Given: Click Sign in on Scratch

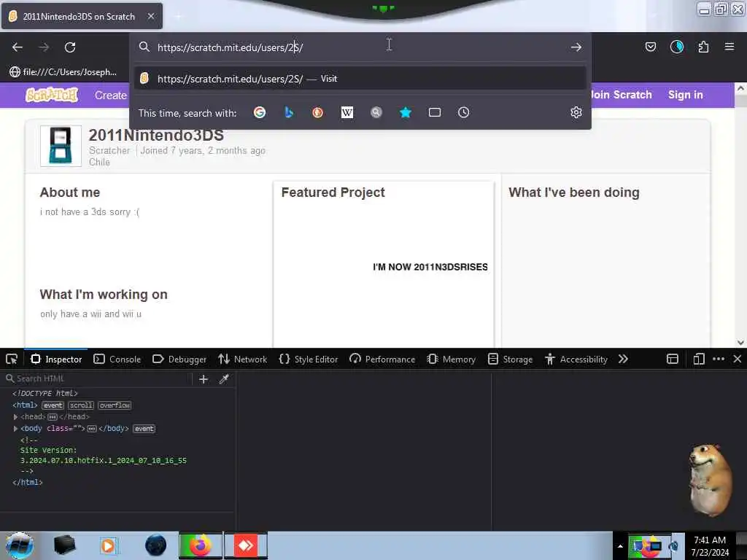Looking at the screenshot, I should point(685,95).
